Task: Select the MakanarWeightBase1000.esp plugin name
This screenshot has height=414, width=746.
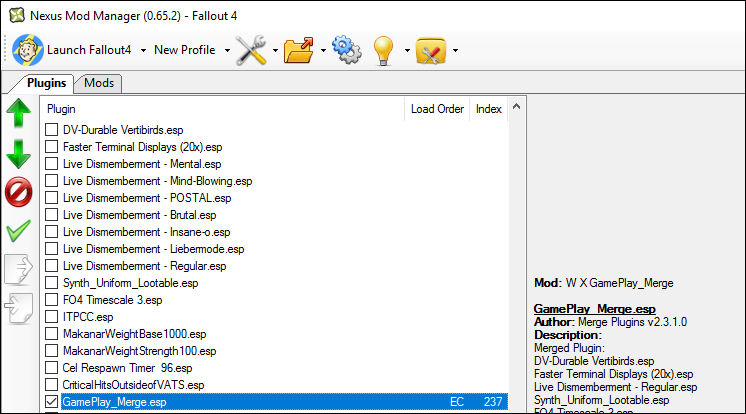Action: 135,334
